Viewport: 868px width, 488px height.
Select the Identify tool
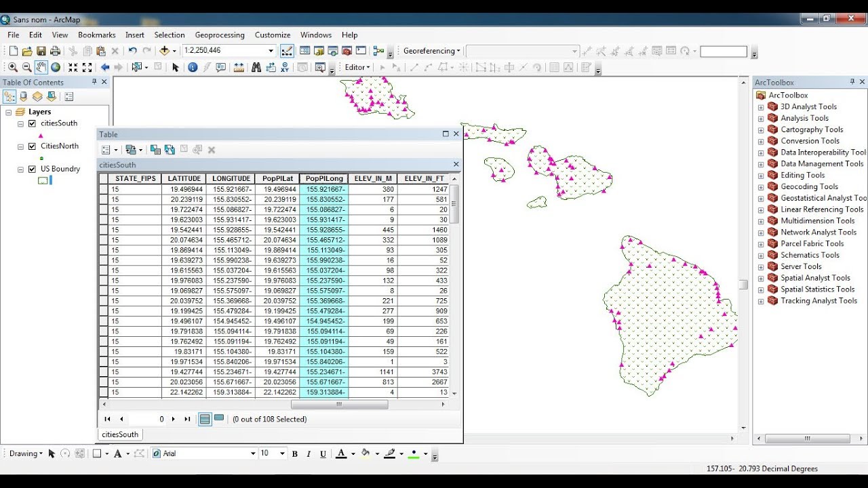193,67
